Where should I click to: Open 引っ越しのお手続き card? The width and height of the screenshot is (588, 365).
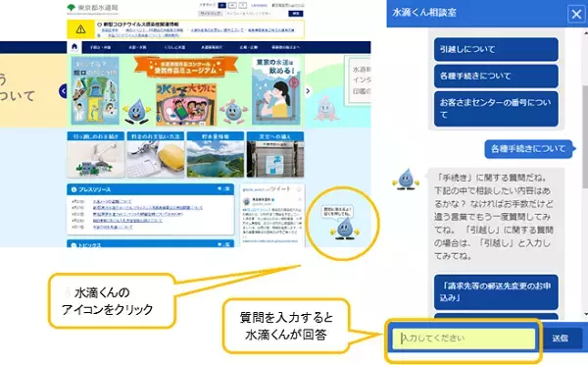click(96, 154)
